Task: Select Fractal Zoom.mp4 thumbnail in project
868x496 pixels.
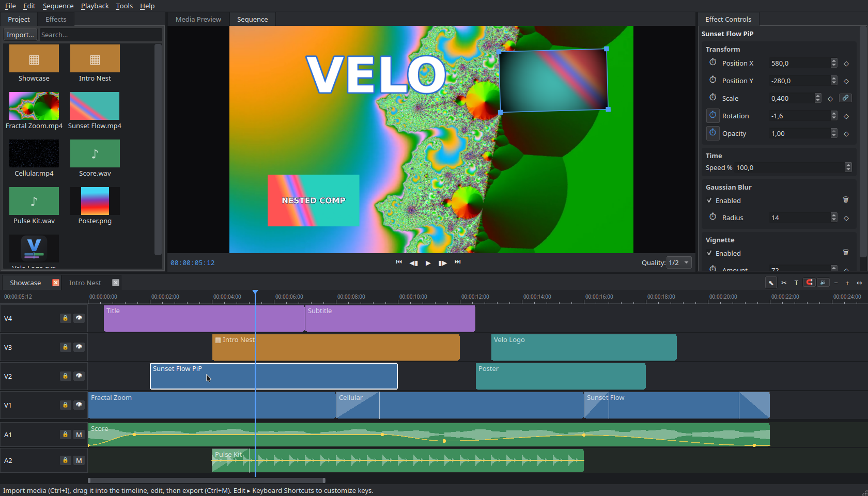Action: tap(34, 106)
